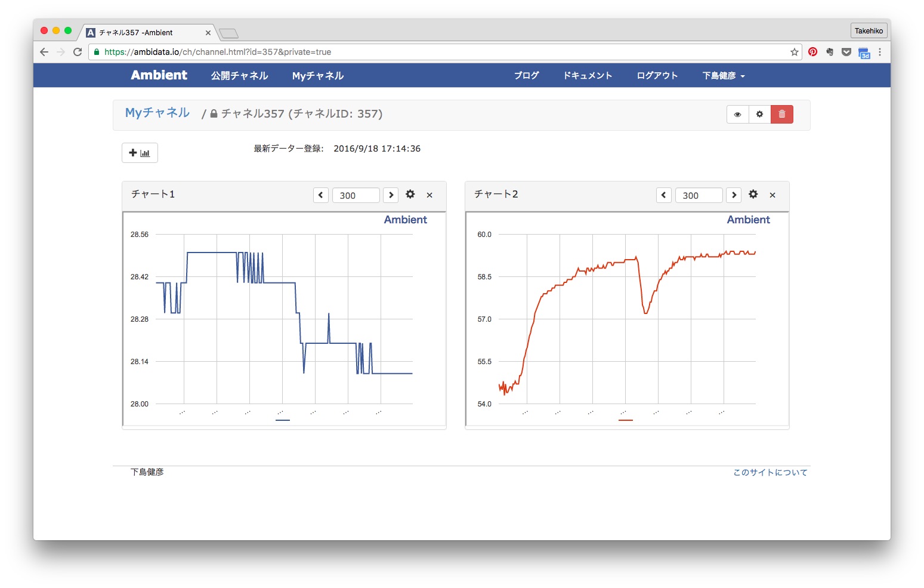Open 公開チャネル in the navbar

[239, 76]
